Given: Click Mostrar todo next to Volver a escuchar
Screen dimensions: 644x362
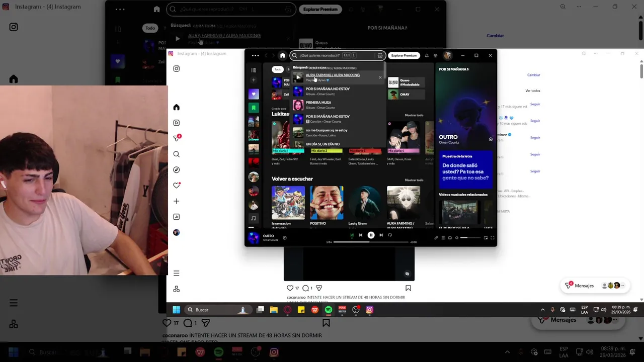Looking at the screenshot, I should (414, 180).
